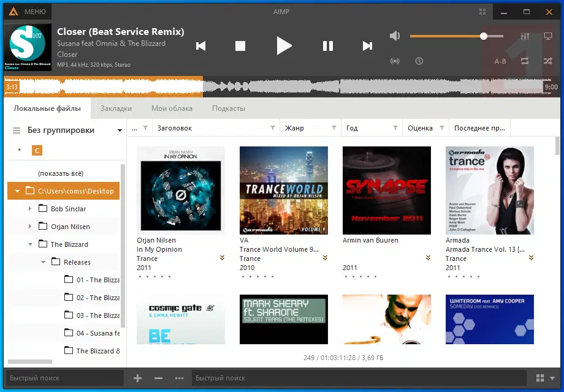Adjust the volume slider
This screenshot has height=392, width=564.
pos(457,36)
